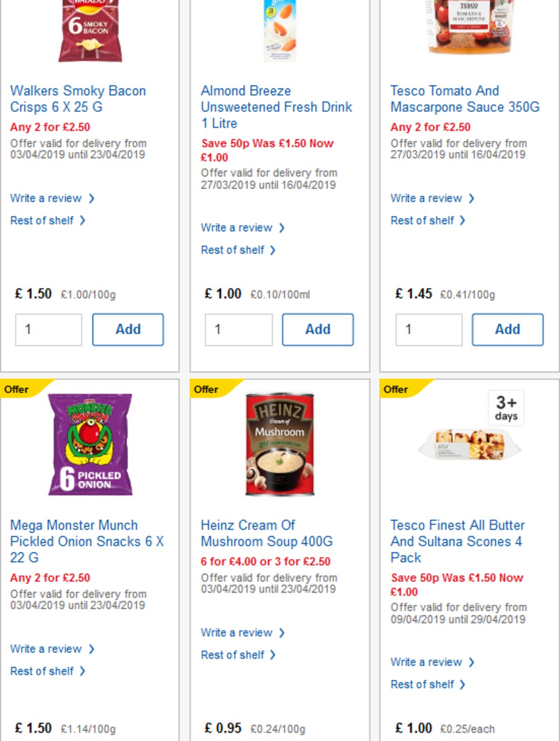This screenshot has height=741, width=560.
Task: Expand Rest of shelf chevron for the scones
Action: [462, 684]
